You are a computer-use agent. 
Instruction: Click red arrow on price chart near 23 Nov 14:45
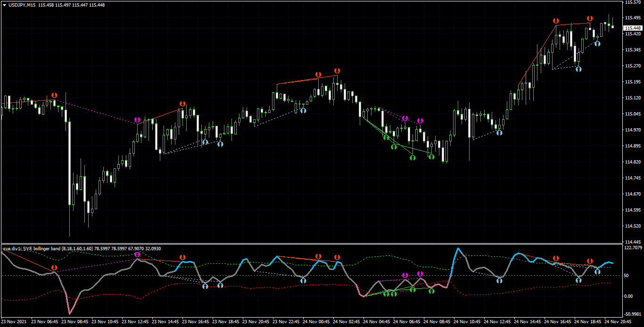(x=182, y=104)
